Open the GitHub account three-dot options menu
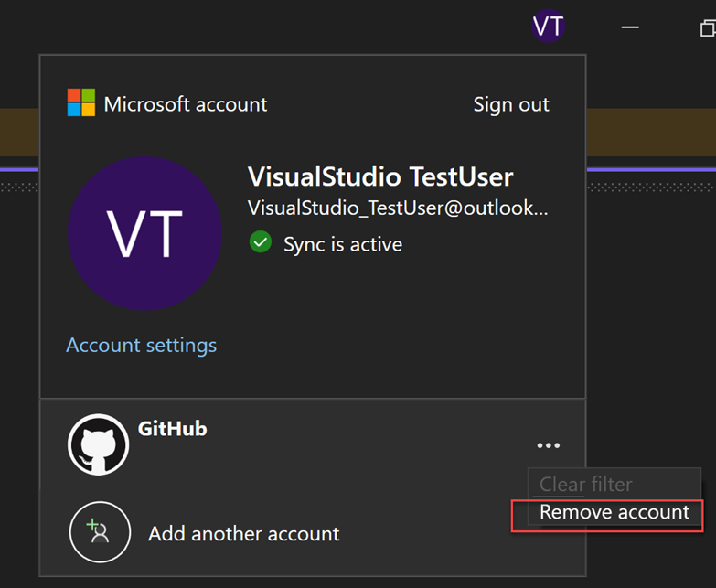This screenshot has height=588, width=716. pos(548,445)
